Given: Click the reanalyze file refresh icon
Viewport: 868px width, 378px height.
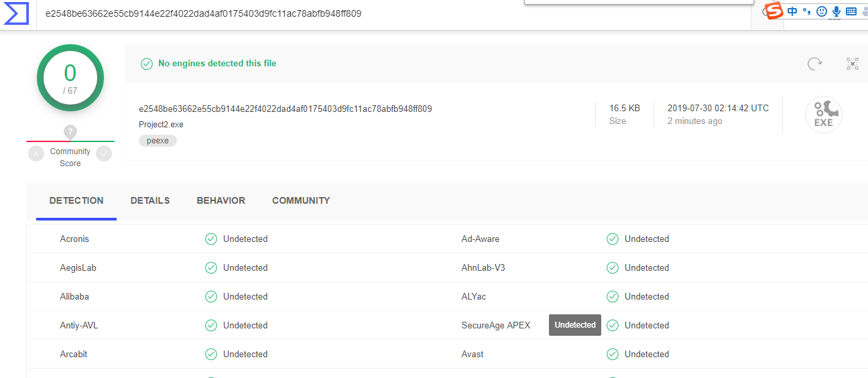Looking at the screenshot, I should 814,64.
